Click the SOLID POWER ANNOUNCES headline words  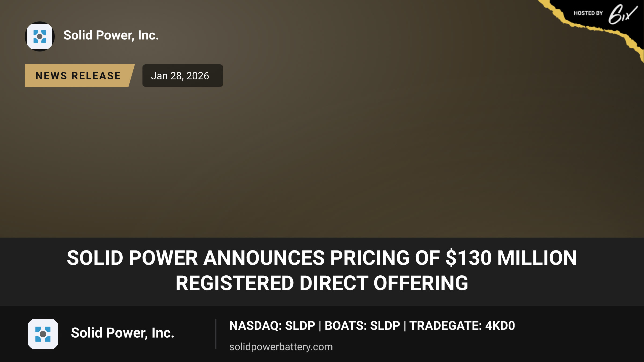coord(196,258)
